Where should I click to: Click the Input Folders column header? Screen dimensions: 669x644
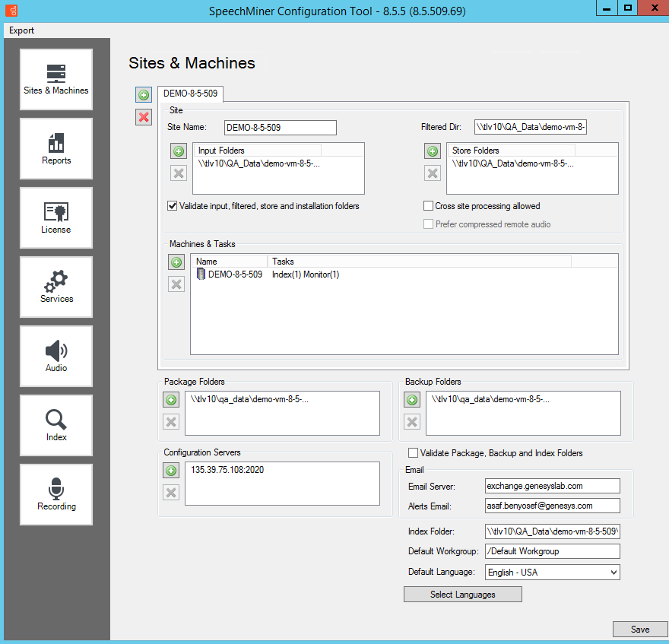[258, 151]
